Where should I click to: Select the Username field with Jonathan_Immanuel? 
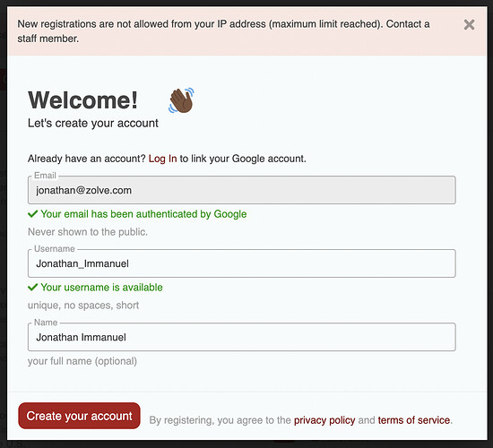pyautogui.click(x=241, y=263)
